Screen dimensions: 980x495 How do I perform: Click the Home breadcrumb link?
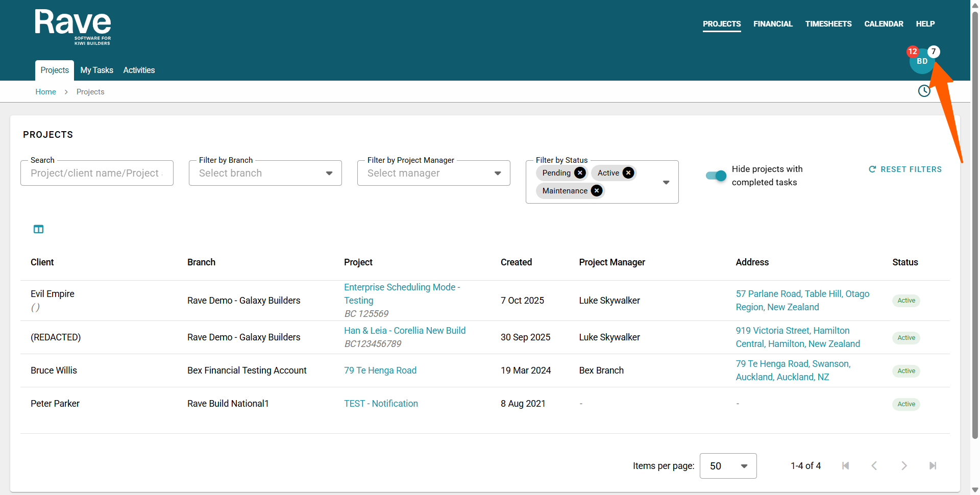coord(45,92)
